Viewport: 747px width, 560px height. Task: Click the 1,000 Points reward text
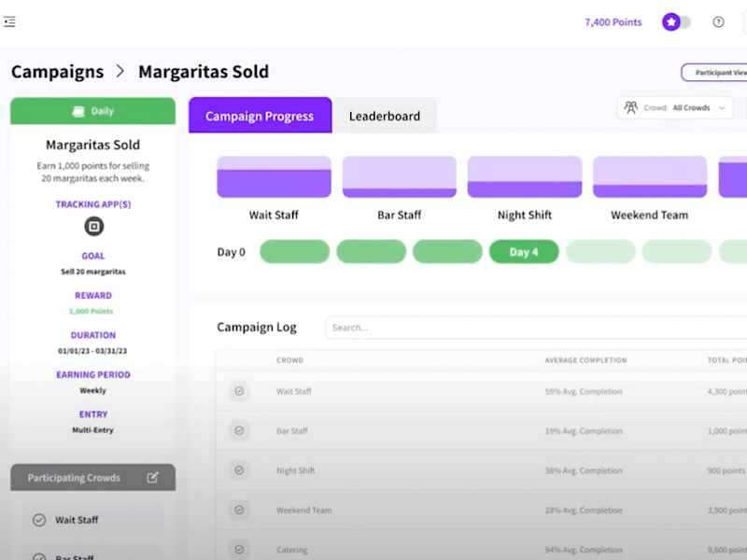91,311
